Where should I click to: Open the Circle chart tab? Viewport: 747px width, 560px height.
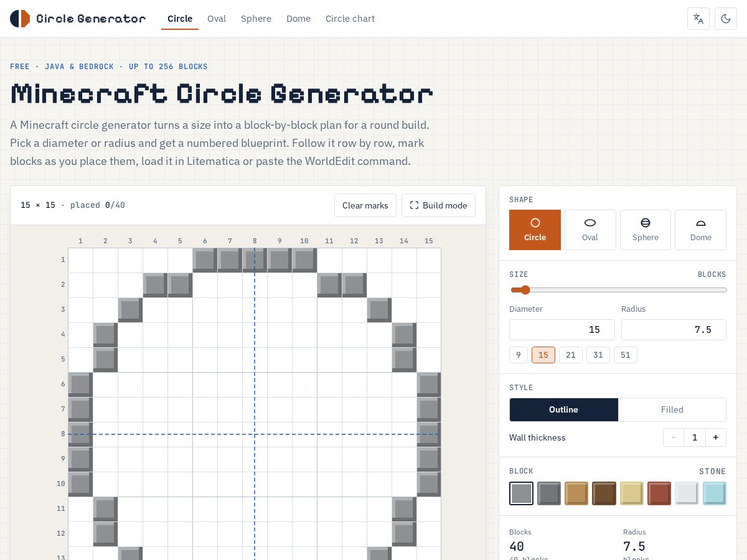[350, 19]
